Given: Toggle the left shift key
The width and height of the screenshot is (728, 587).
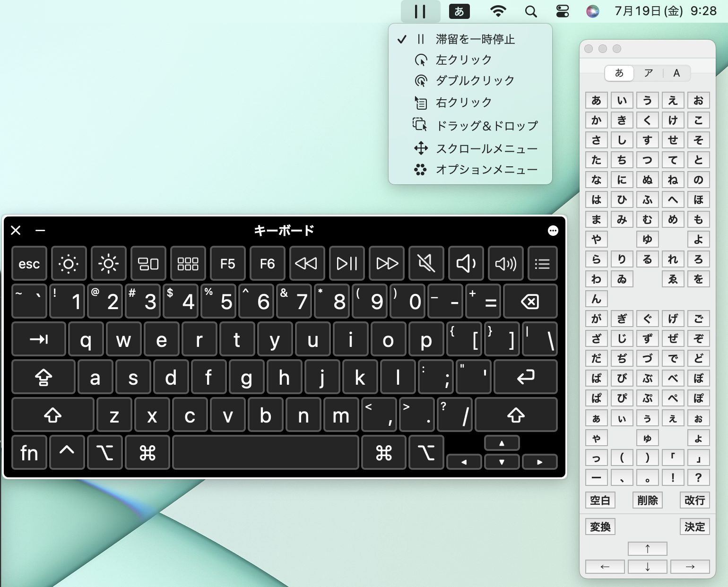Looking at the screenshot, I should pyautogui.click(x=53, y=415).
